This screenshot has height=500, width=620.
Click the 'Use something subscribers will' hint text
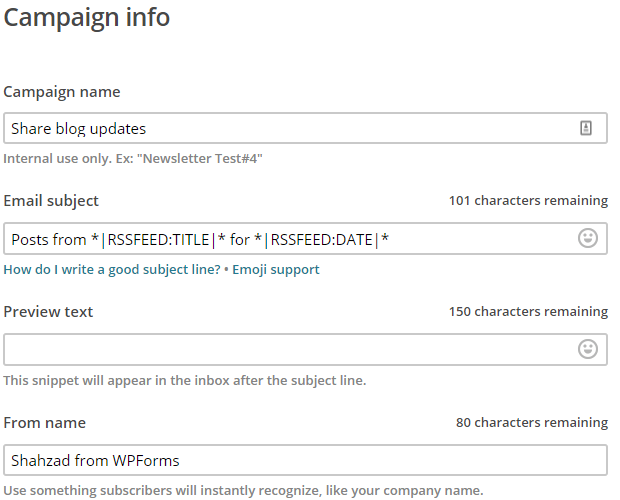(x=243, y=491)
